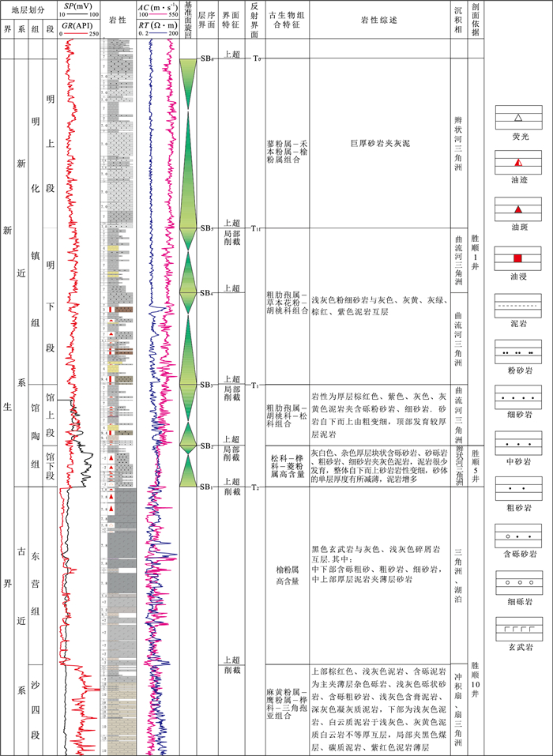The height and width of the screenshot is (756, 553).
Task: Click the SB2 sequence boundary label
Action: (x=206, y=446)
